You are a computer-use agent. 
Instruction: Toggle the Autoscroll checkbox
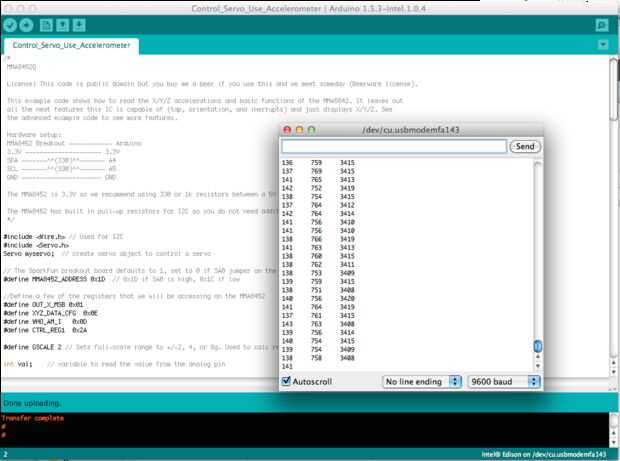[x=286, y=381]
